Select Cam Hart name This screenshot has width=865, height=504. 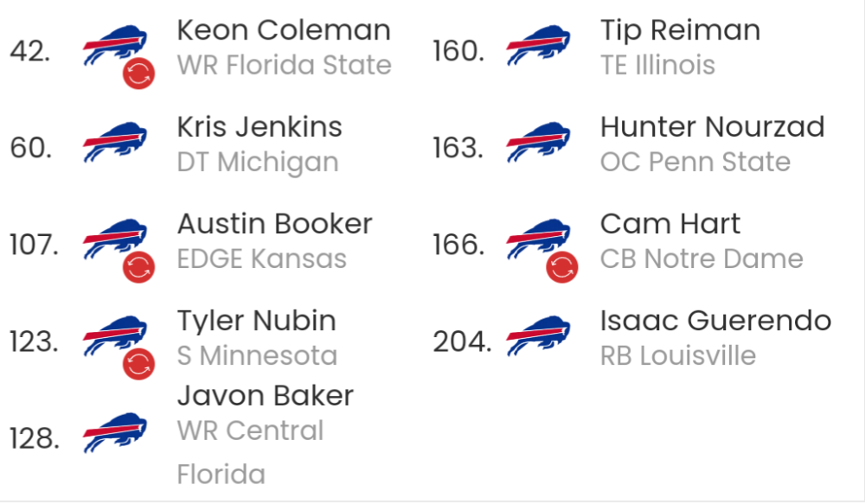tap(670, 225)
